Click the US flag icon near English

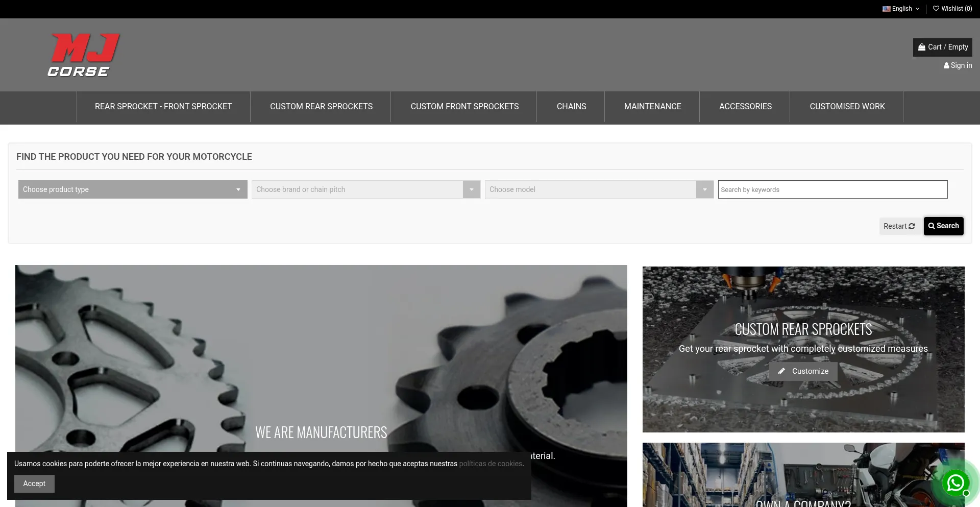tap(887, 8)
